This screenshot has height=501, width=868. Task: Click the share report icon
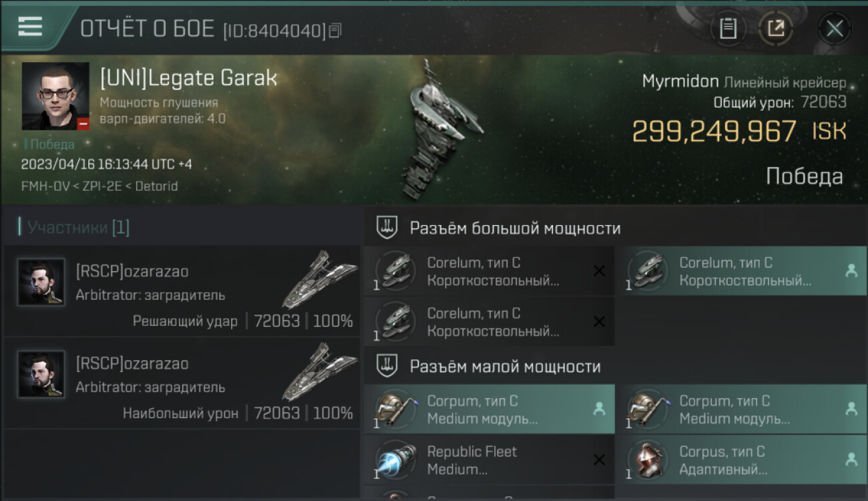click(776, 29)
